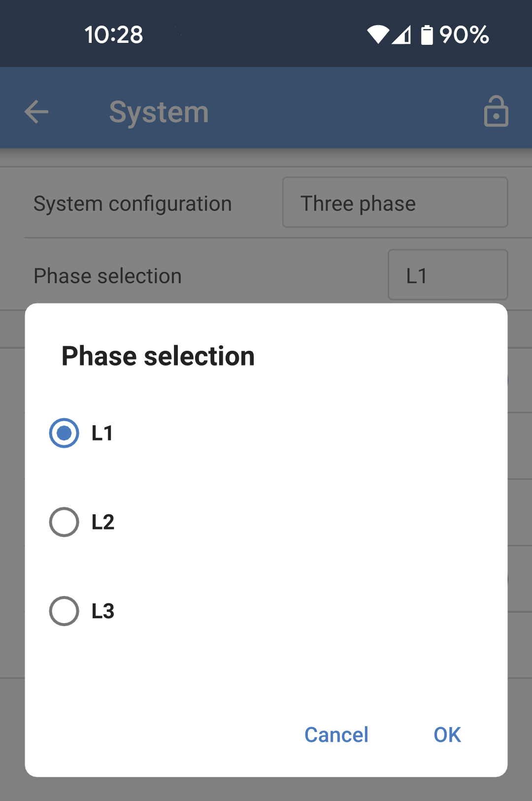
Task: Tap the battery icon showing 90%
Action: coord(428,34)
